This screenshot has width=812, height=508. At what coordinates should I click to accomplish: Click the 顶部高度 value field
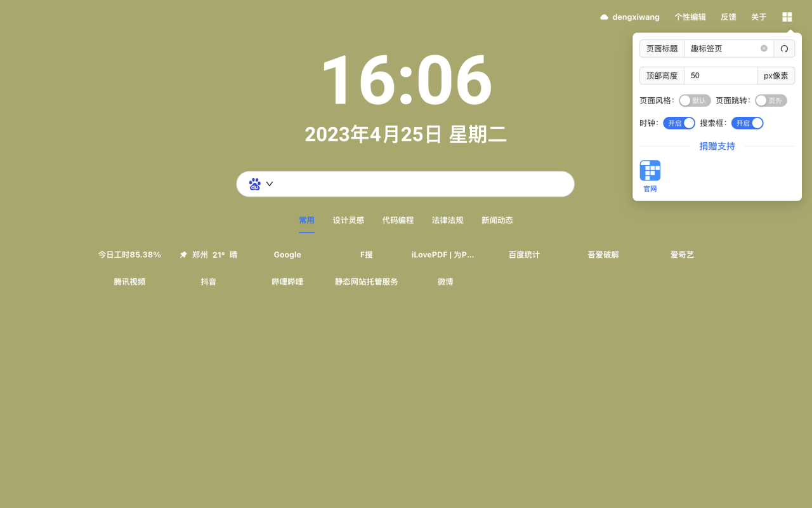[721, 75]
